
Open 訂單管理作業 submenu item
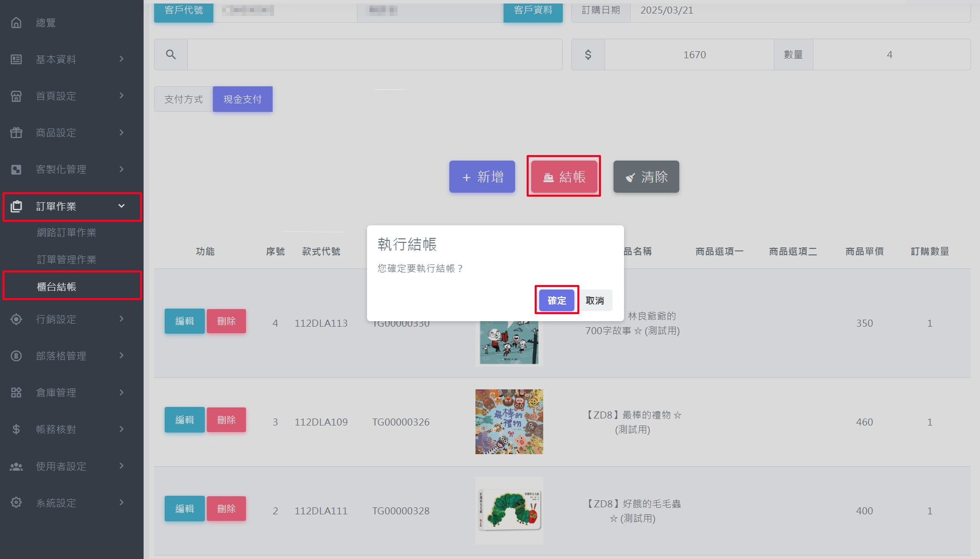tap(66, 259)
